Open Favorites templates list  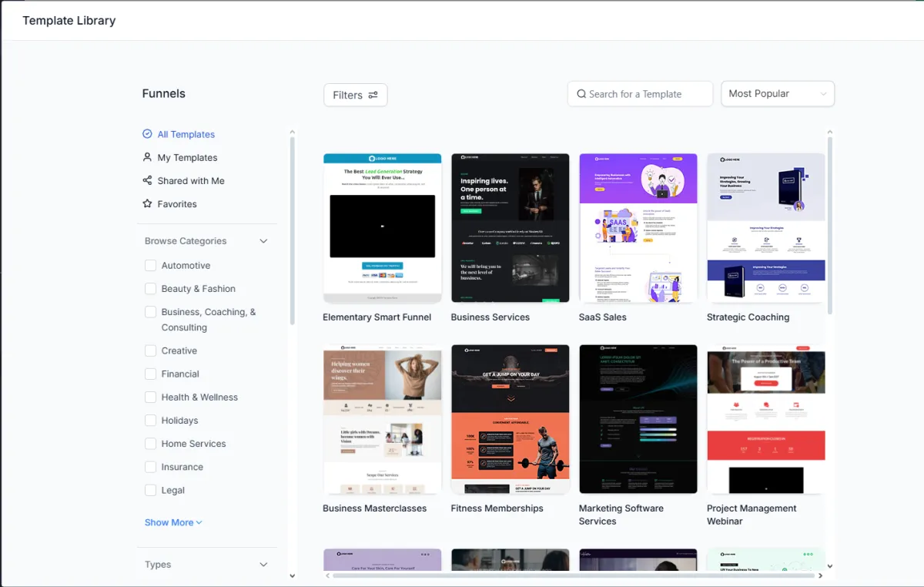(177, 203)
